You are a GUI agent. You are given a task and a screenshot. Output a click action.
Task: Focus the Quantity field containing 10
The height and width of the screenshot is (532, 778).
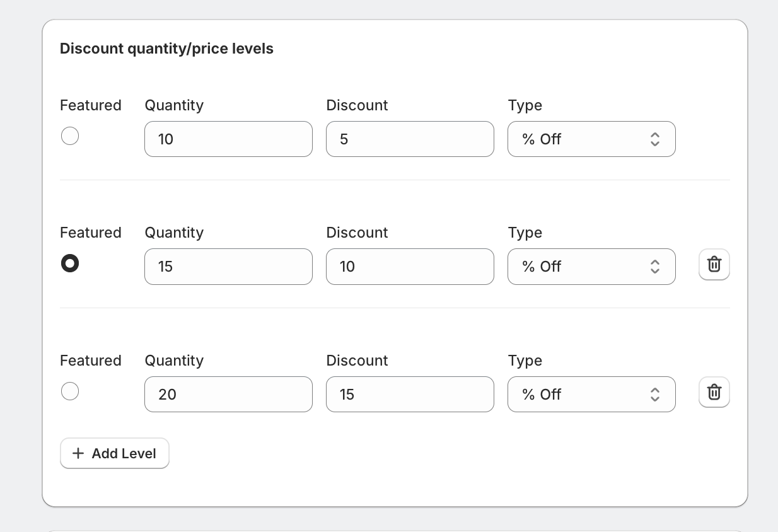point(228,139)
